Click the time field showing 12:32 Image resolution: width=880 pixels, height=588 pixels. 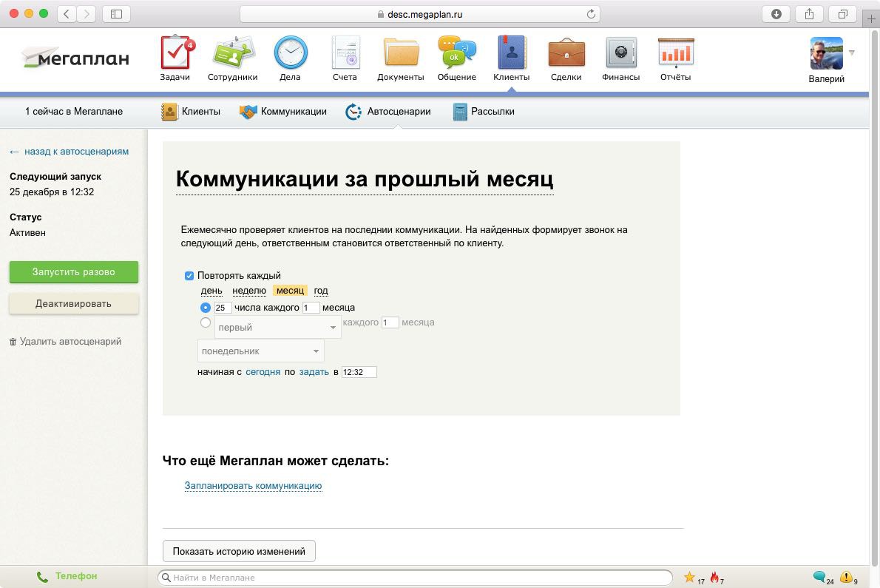tap(359, 371)
